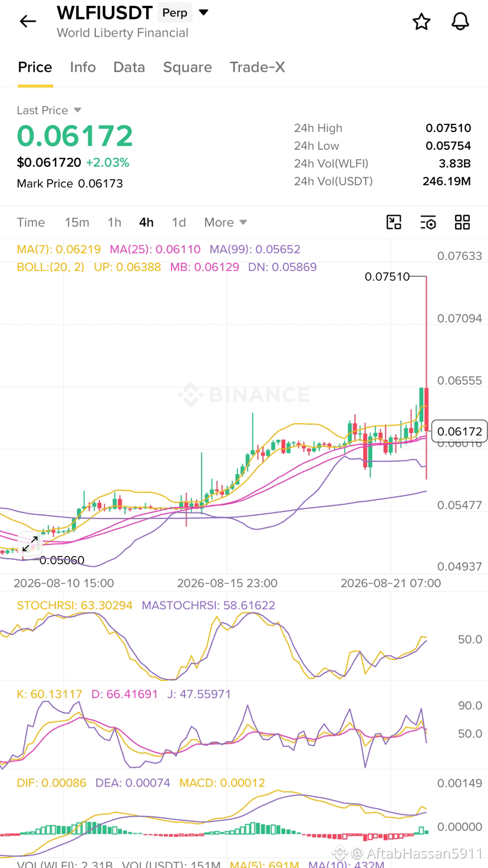Tap the DIF: 0.00086 MACD value
This screenshot has height=868, width=488.
51,783
